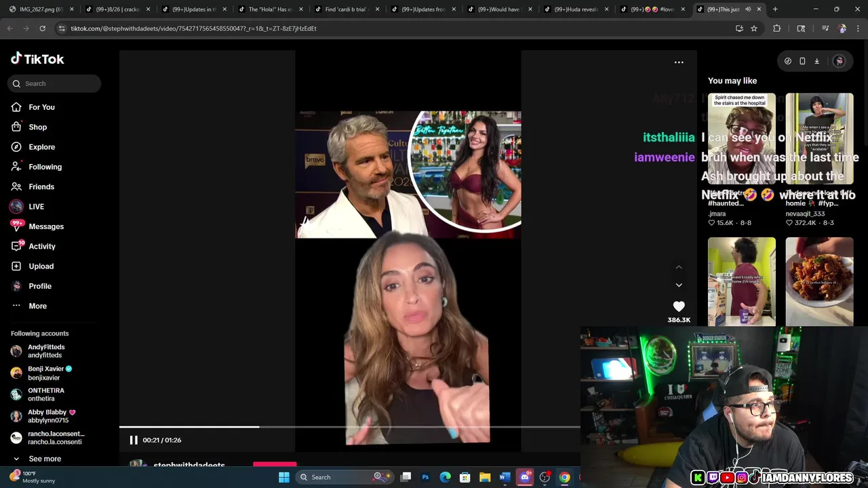
Task: Open the pasta dish recommended video
Action: click(819, 281)
